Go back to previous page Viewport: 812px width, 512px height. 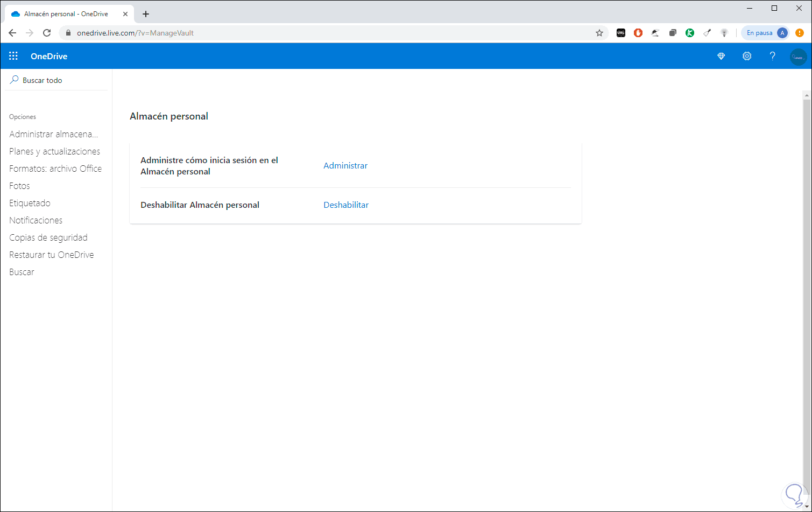click(12, 33)
